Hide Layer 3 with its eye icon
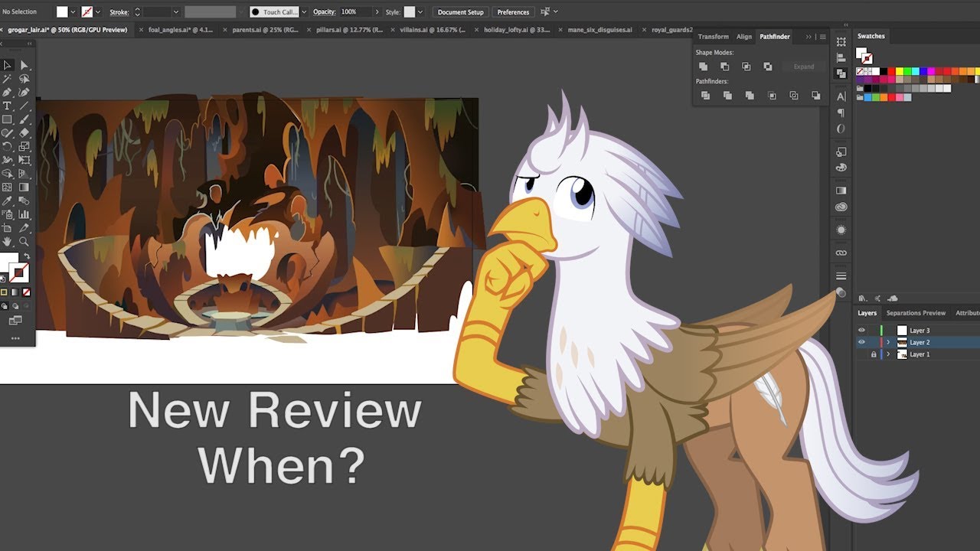The width and height of the screenshot is (980, 551). click(x=861, y=331)
